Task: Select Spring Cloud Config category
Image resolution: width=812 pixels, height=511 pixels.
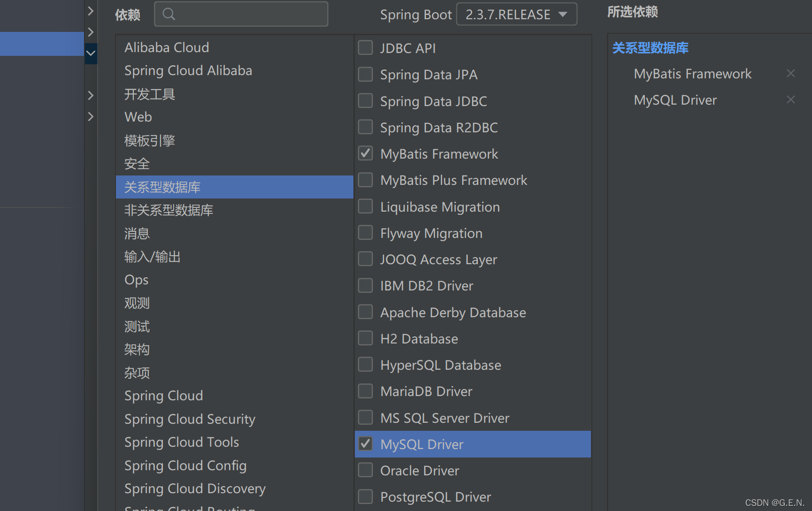Action: pyautogui.click(x=234, y=465)
